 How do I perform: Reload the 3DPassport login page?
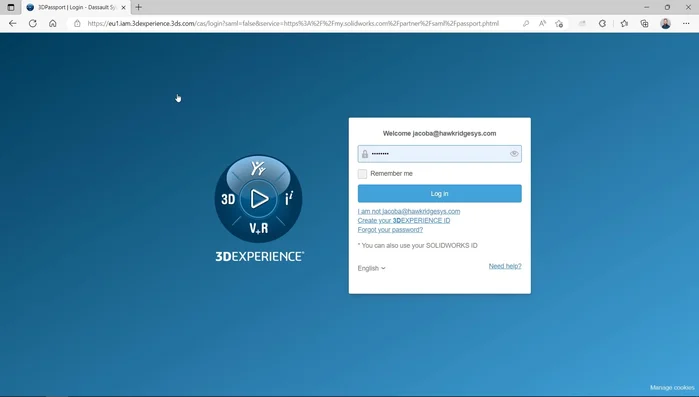coord(33,24)
